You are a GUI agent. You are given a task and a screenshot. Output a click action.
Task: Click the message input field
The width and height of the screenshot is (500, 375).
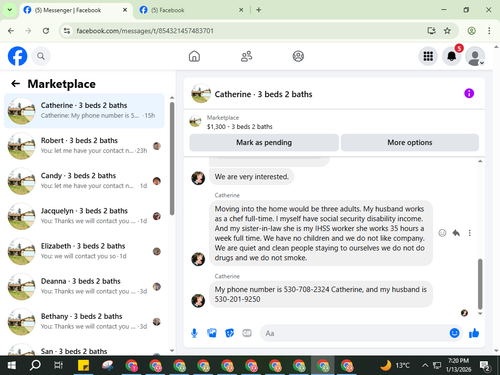[x=355, y=333]
